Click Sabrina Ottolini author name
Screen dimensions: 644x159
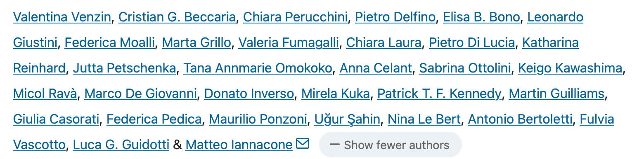465,68
